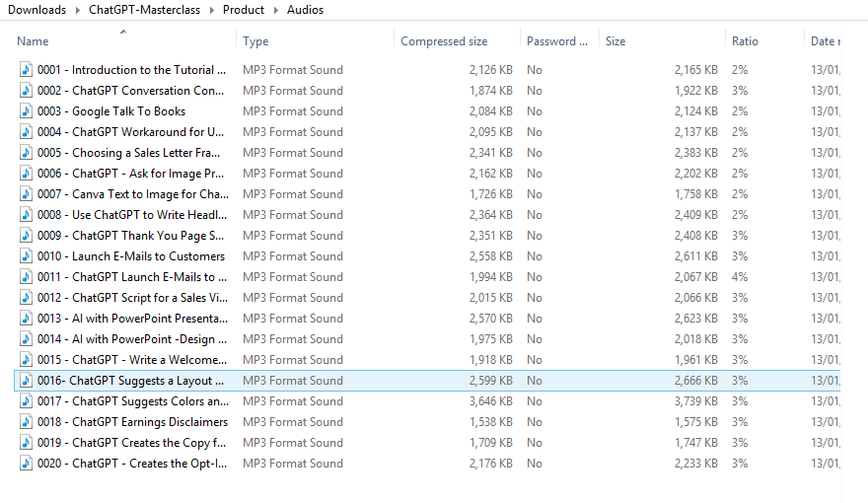The height and width of the screenshot is (503, 868).
Task: Click compressed size value '3,646 KB'
Action: click(491, 401)
